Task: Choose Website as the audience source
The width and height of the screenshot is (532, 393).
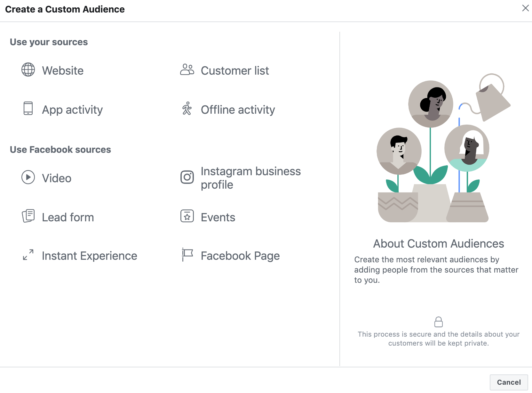Action: click(x=63, y=70)
